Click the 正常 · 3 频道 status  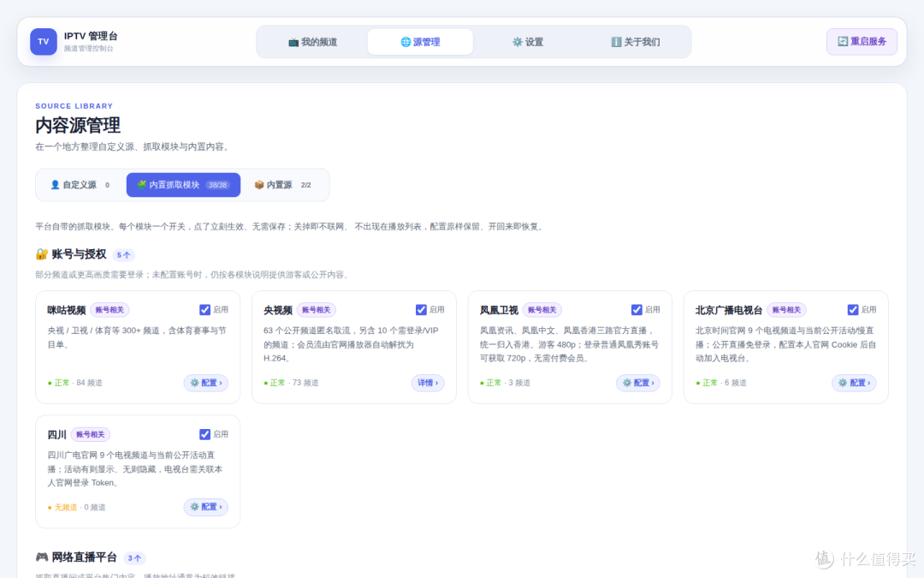tap(505, 383)
